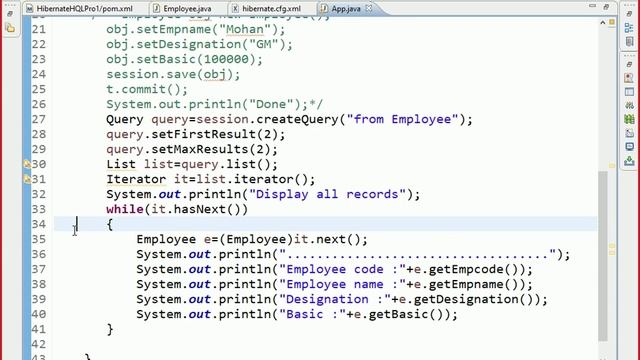Open the green Data Source Explorer icon
640x360 pixels.
coord(629,119)
